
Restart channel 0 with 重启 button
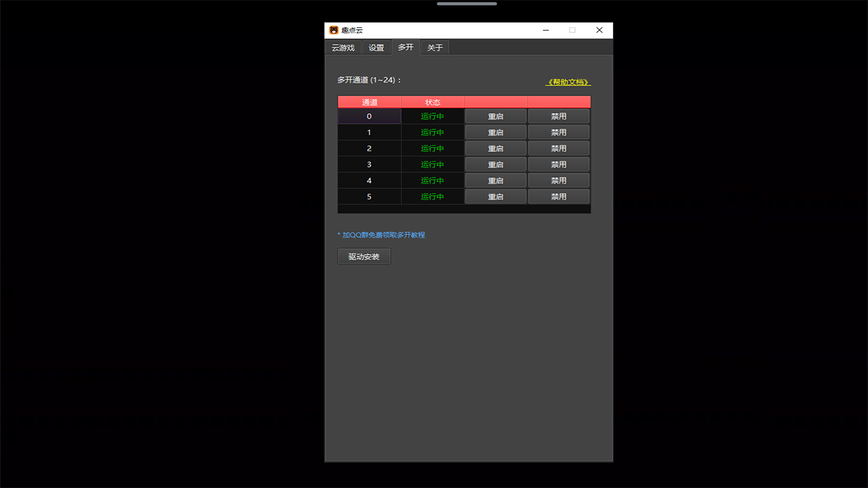point(496,117)
